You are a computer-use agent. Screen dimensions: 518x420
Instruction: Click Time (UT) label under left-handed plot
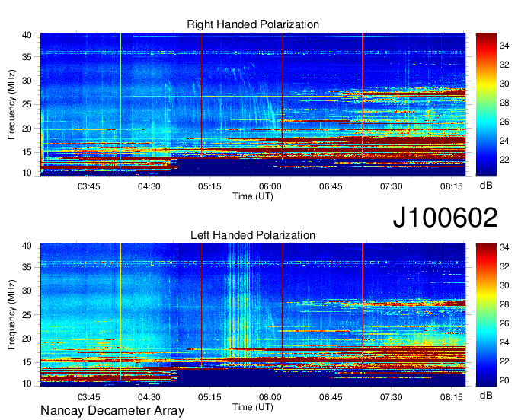tap(253, 407)
